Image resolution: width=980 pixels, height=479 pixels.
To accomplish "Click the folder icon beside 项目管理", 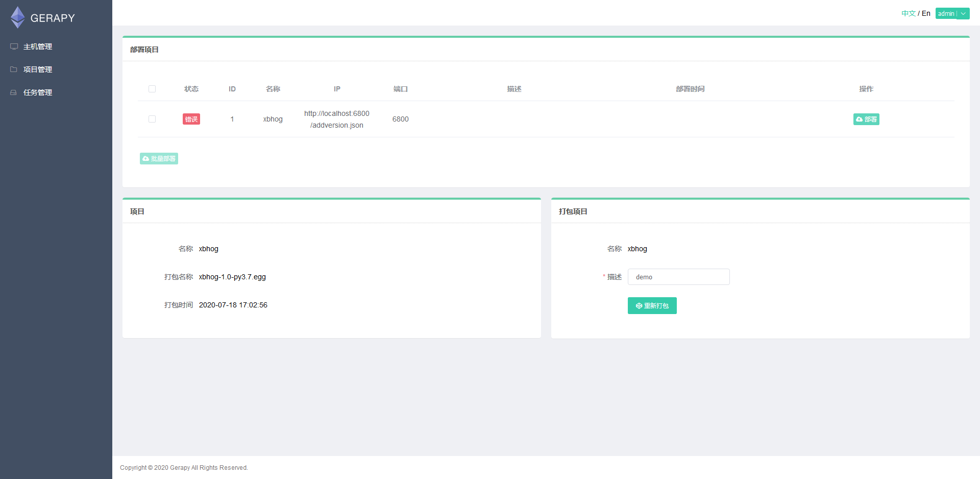I will (x=14, y=69).
